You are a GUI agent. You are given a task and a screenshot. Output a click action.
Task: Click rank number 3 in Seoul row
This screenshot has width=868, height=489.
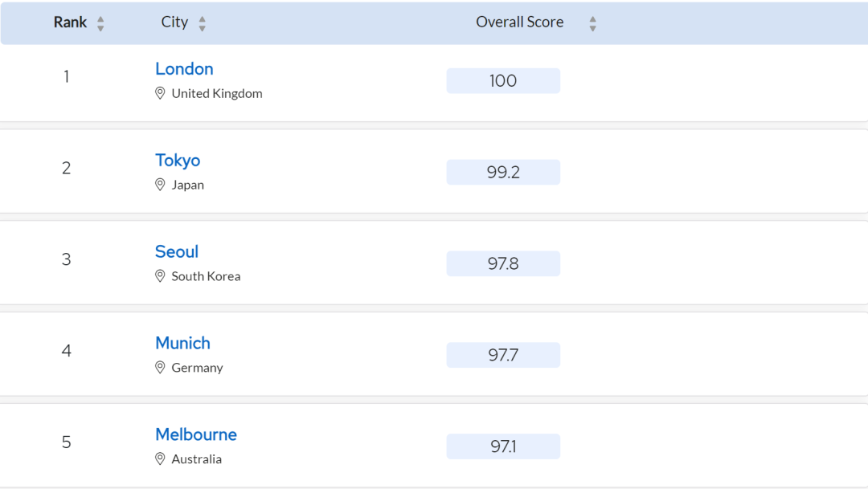coord(67,259)
